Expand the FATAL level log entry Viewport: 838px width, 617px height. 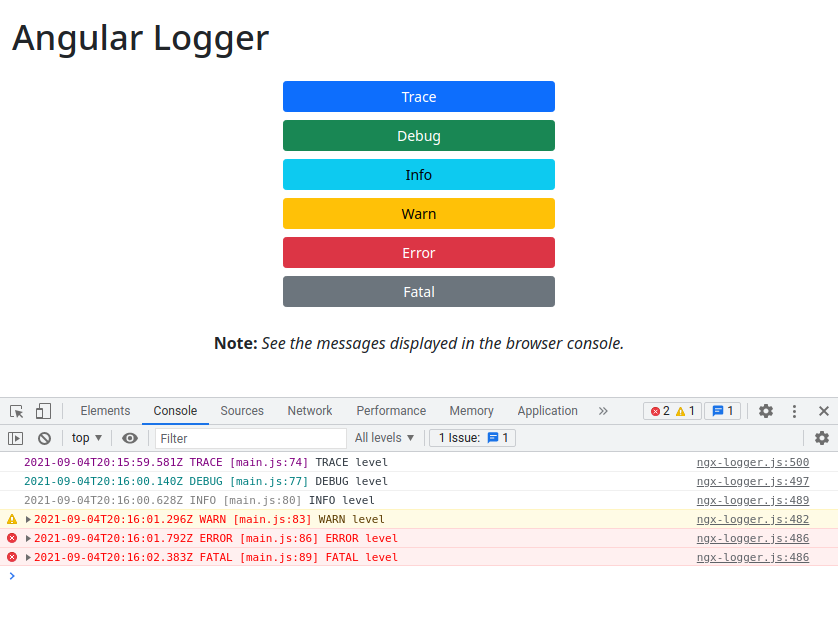(x=28, y=558)
